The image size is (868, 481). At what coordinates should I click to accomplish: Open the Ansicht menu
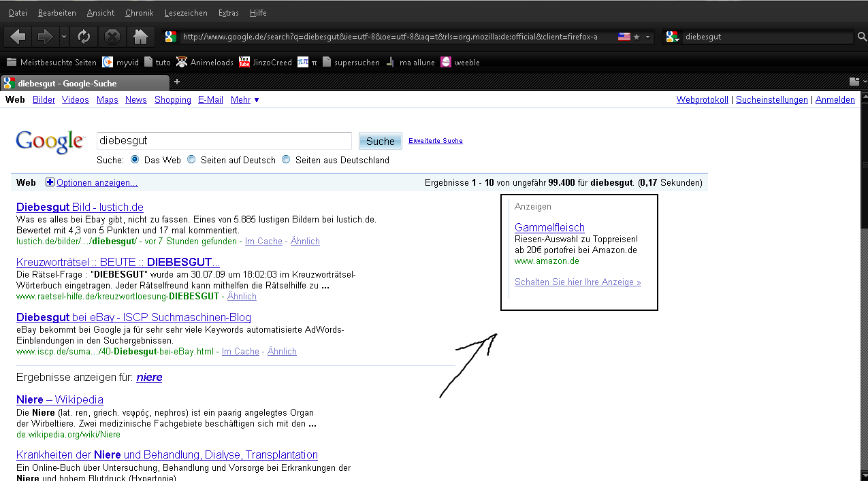pos(101,13)
